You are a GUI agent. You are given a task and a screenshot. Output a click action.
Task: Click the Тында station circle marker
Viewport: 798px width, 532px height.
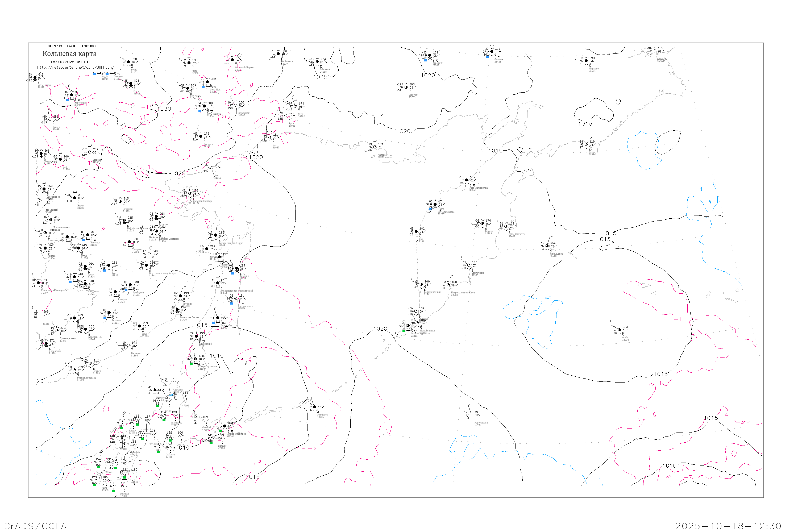pos(50,119)
